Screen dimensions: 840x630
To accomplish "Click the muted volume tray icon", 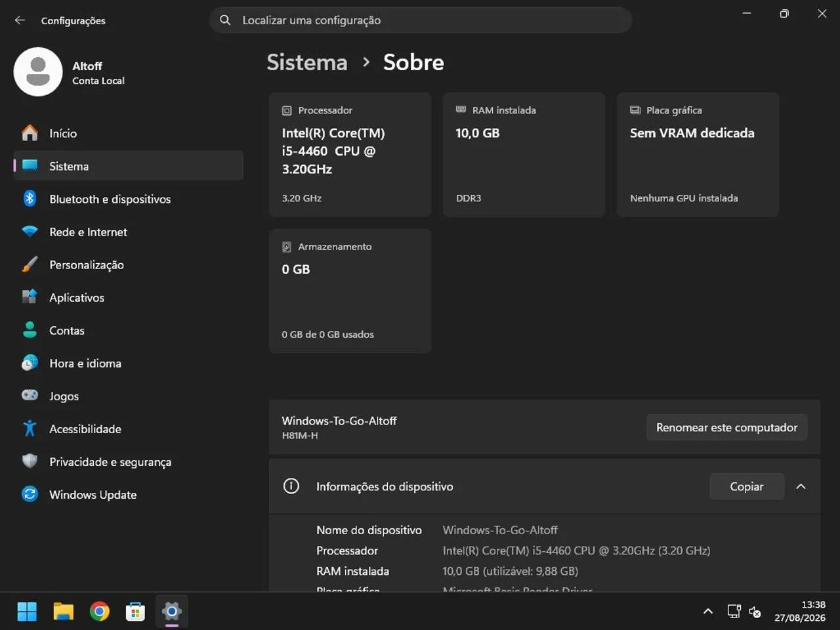I will [755, 612].
